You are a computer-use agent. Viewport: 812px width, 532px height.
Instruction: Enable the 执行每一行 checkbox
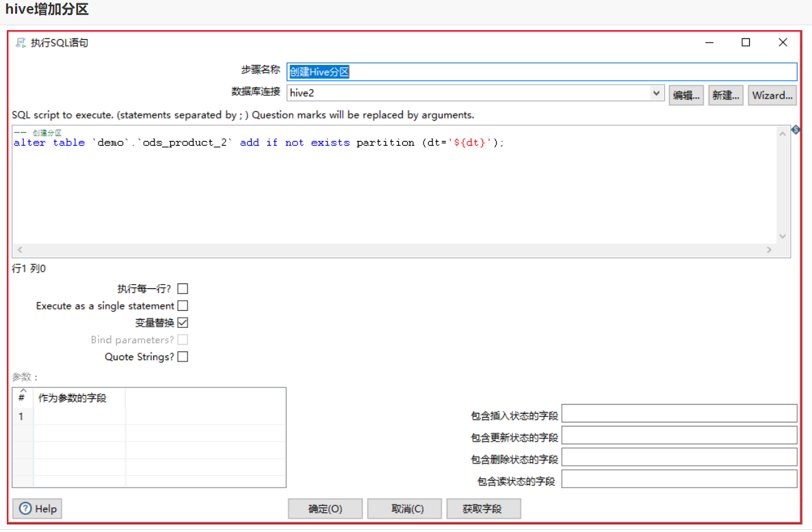click(183, 288)
